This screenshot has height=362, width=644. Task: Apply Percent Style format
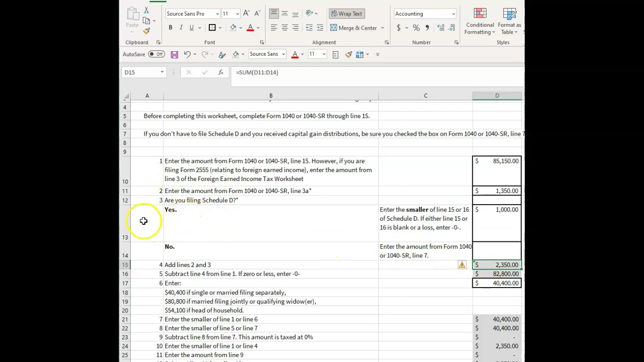click(416, 28)
